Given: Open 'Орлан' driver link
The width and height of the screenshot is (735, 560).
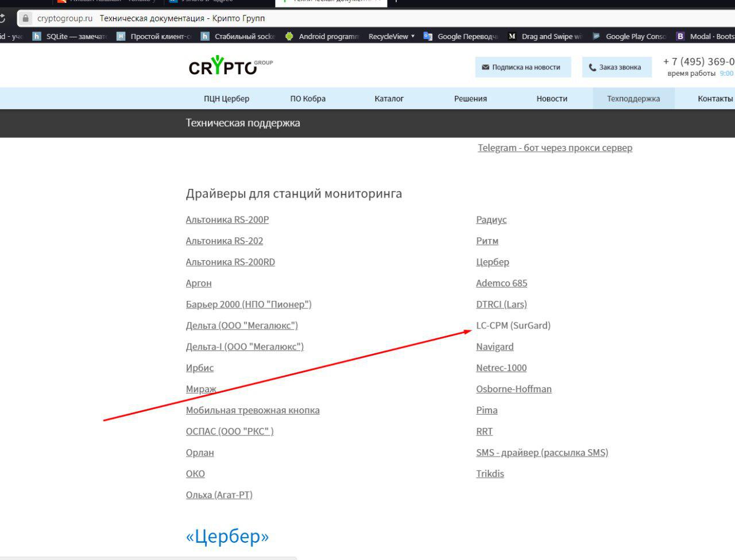Looking at the screenshot, I should click(x=200, y=453).
